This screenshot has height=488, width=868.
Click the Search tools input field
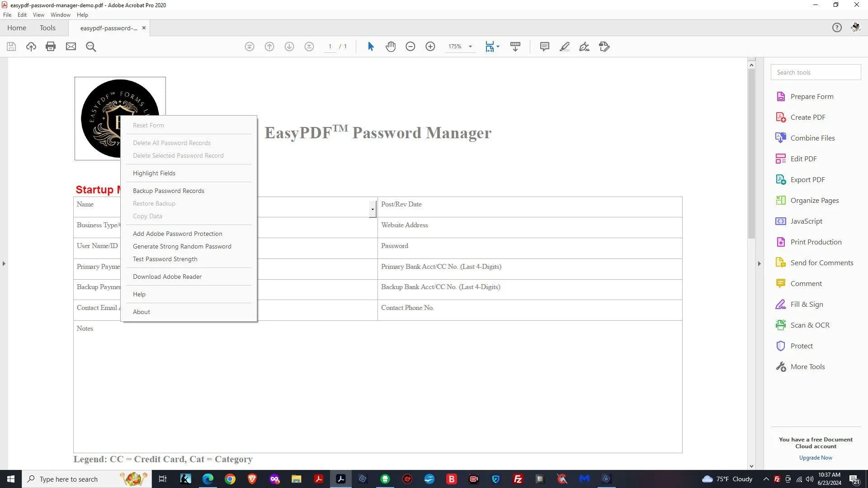tap(816, 72)
